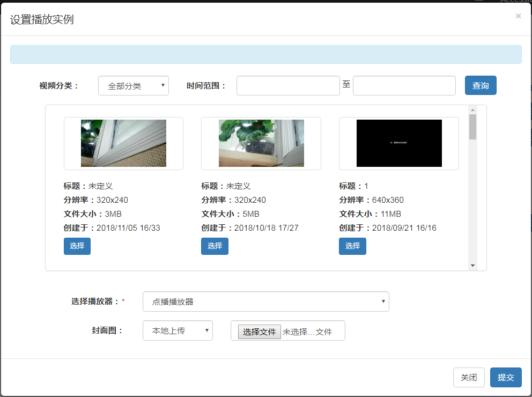Click the start time range input field
532x397 pixels.
(x=288, y=85)
